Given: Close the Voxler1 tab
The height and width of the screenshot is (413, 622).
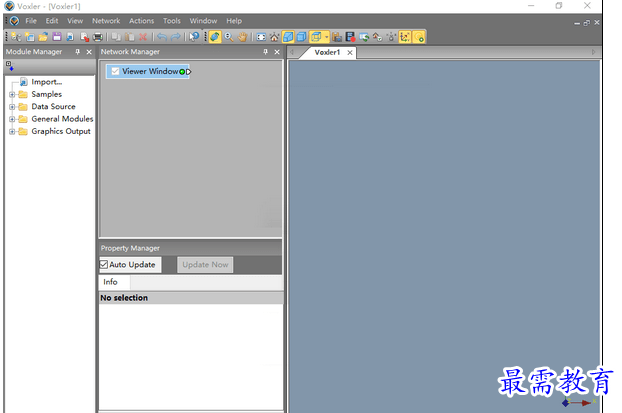Looking at the screenshot, I should (x=349, y=52).
